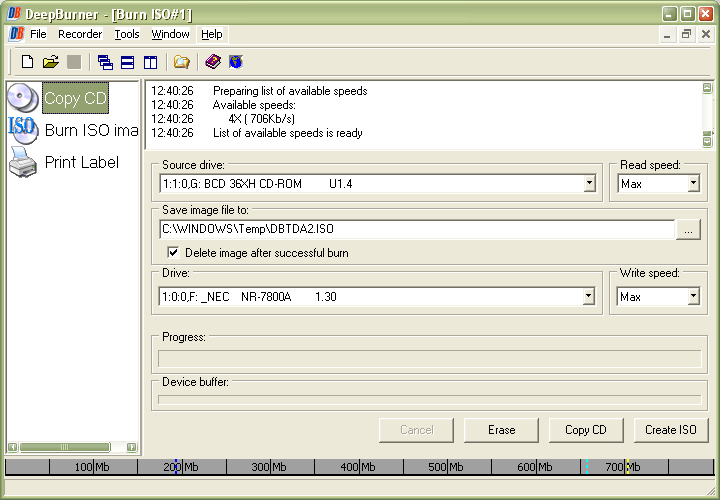Open the Recorder menu

[x=80, y=34]
